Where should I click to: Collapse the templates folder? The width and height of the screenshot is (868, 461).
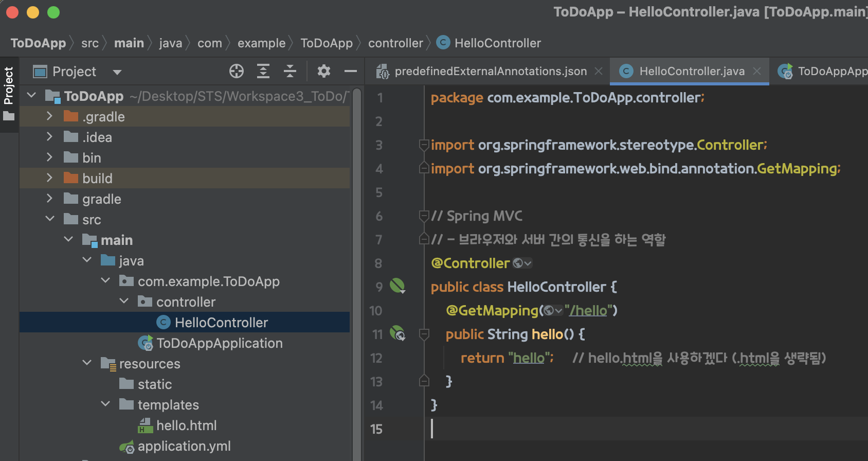point(105,404)
